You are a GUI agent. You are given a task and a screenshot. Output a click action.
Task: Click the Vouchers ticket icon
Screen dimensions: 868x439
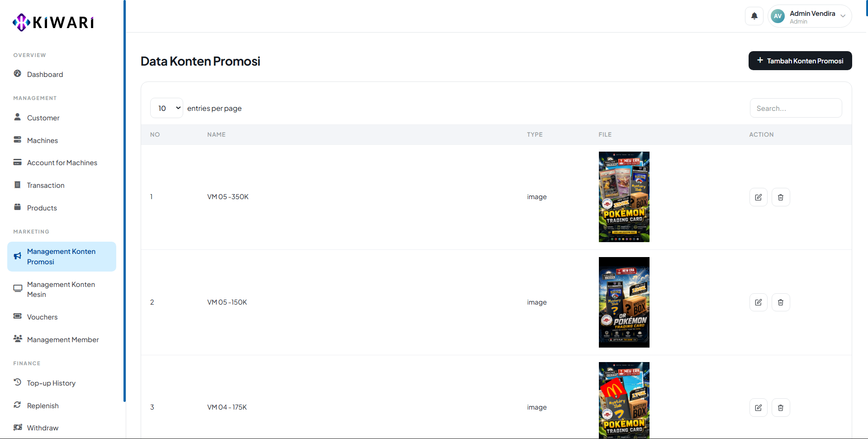click(18, 316)
